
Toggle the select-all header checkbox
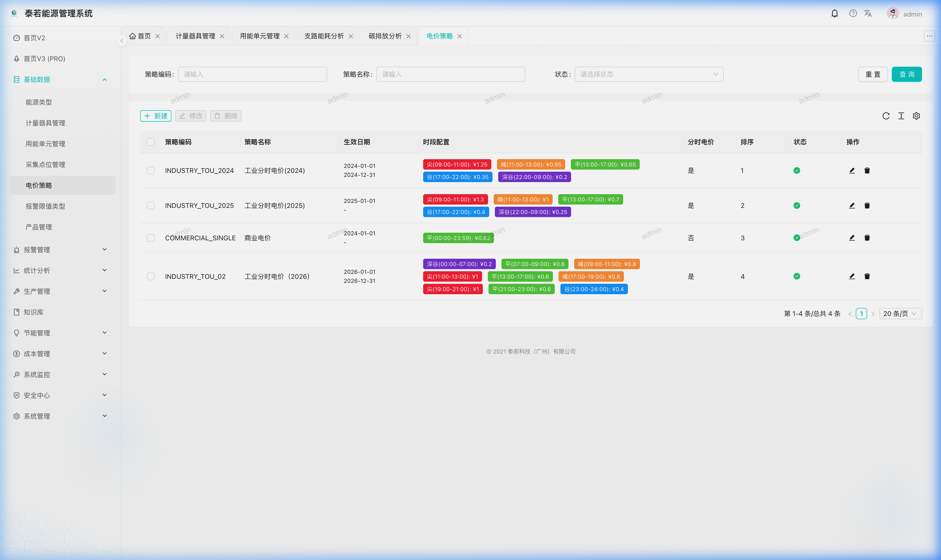[x=151, y=142]
